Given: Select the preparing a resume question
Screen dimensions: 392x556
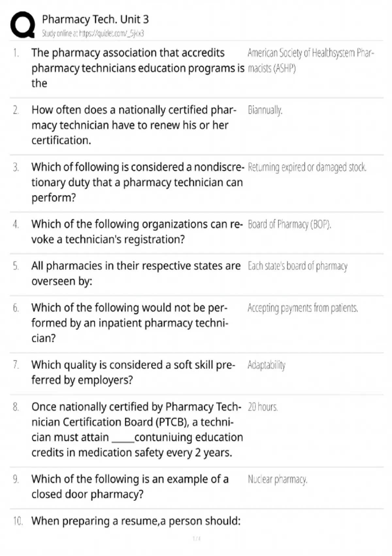Looking at the screenshot, I should (x=136, y=521).
